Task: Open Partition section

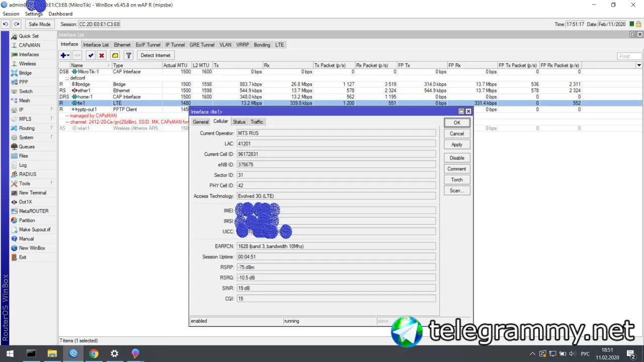Action: tap(27, 220)
